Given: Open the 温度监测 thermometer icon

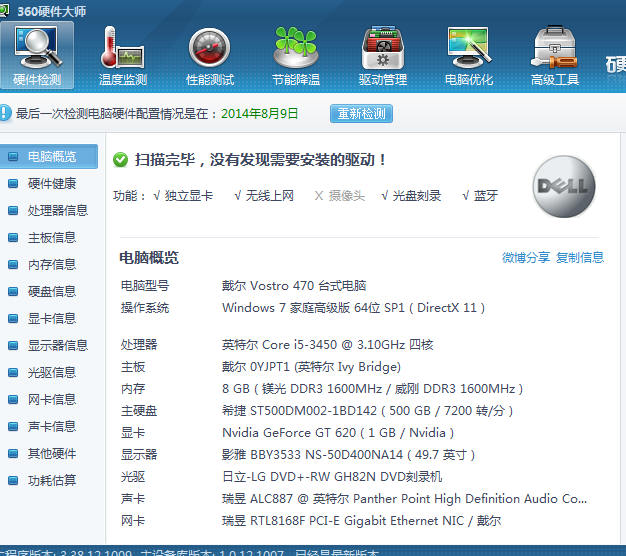Looking at the screenshot, I should (x=123, y=55).
